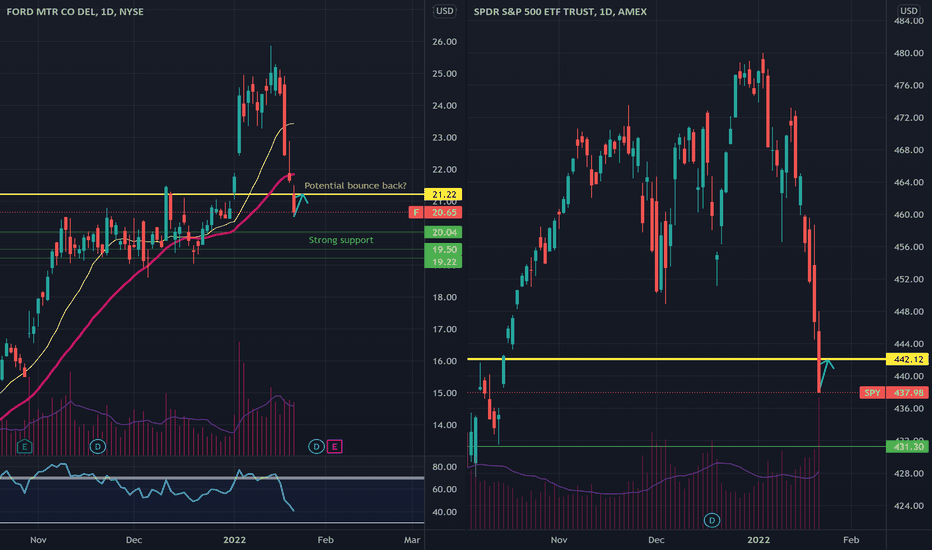Click the 'Potential bounce back?' text annotation
932x550 pixels.
(x=355, y=186)
